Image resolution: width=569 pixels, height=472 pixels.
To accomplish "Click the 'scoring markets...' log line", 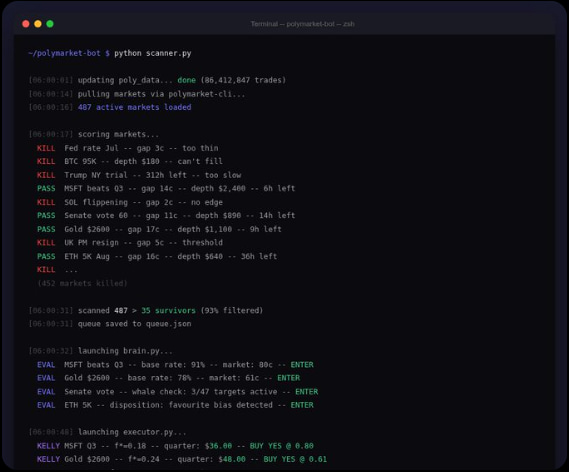I will [x=94, y=135].
